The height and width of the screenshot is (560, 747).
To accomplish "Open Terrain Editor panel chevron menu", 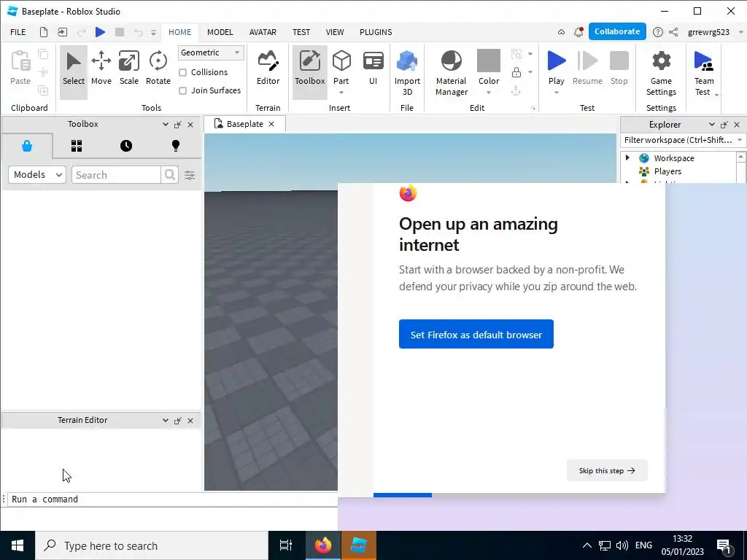I will click(x=166, y=421).
